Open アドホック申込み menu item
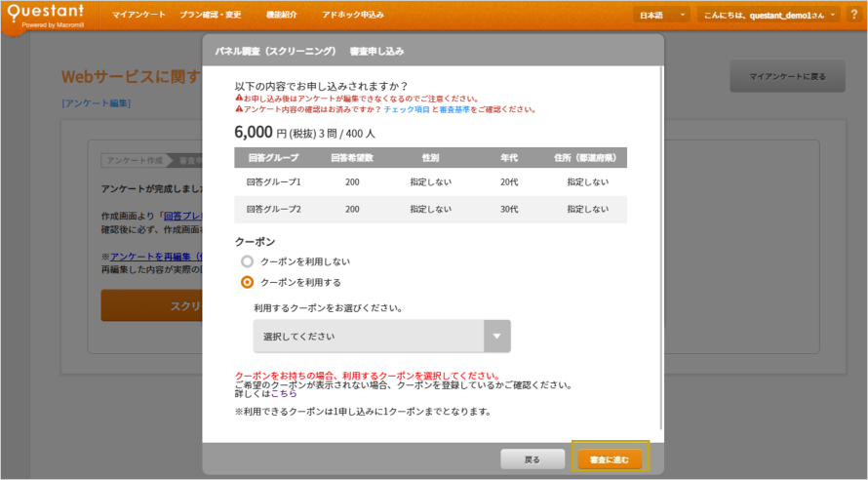 [x=353, y=16]
